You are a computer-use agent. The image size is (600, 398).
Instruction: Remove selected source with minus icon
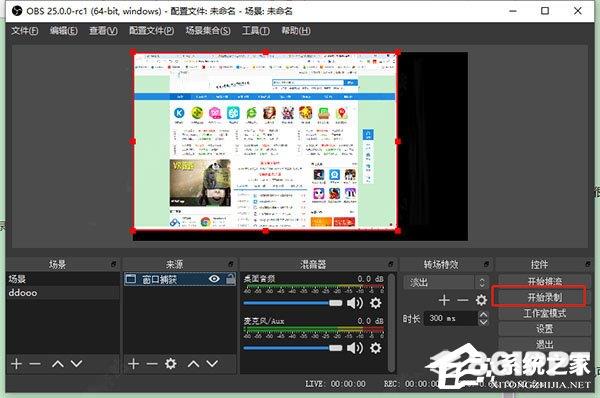(x=152, y=364)
